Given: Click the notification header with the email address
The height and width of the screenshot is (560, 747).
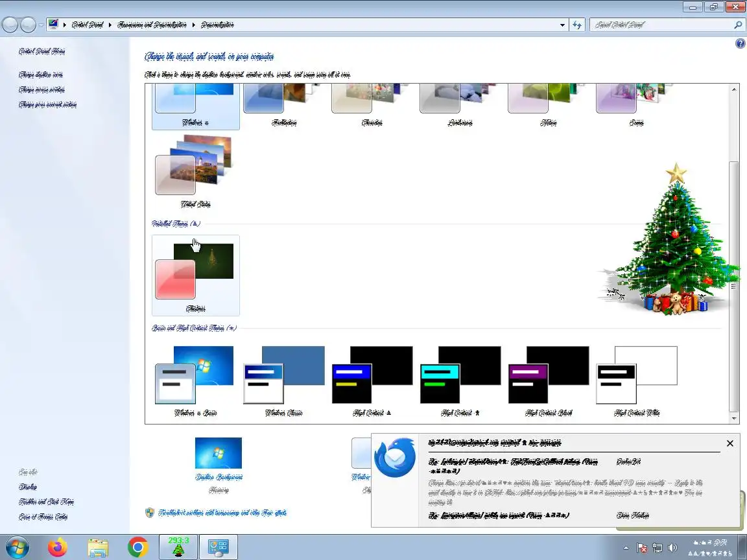Looking at the screenshot, I should 495,443.
